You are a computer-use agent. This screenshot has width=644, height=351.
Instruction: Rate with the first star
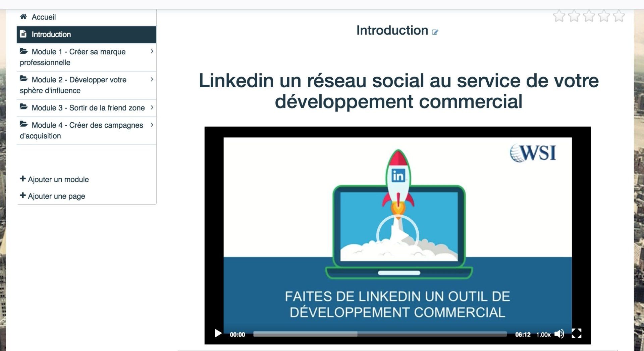(x=559, y=16)
